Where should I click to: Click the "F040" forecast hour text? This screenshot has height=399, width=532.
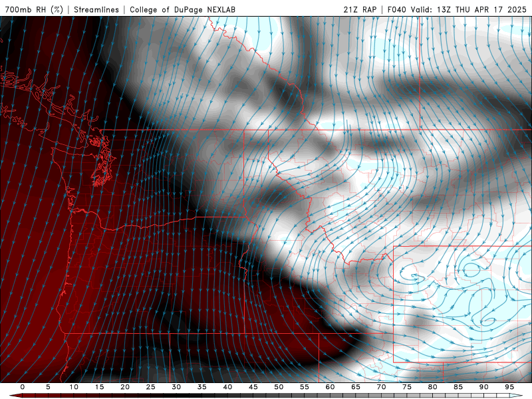pyautogui.click(x=396, y=9)
